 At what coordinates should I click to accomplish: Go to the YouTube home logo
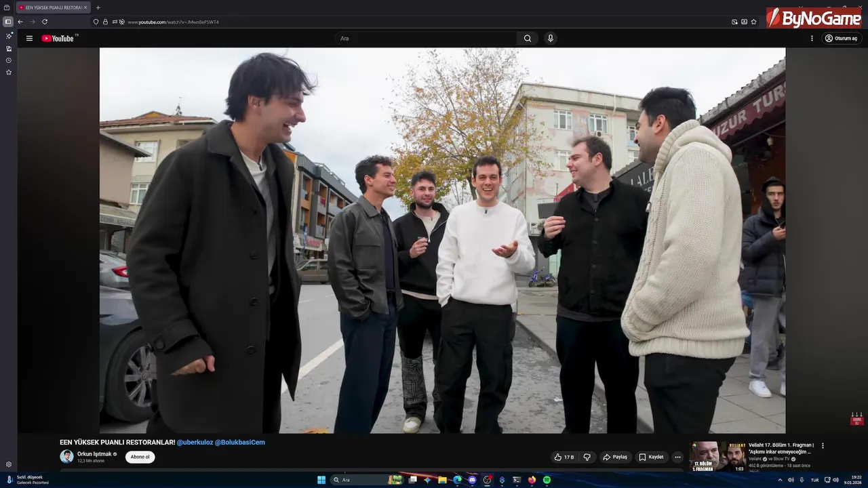pos(58,39)
